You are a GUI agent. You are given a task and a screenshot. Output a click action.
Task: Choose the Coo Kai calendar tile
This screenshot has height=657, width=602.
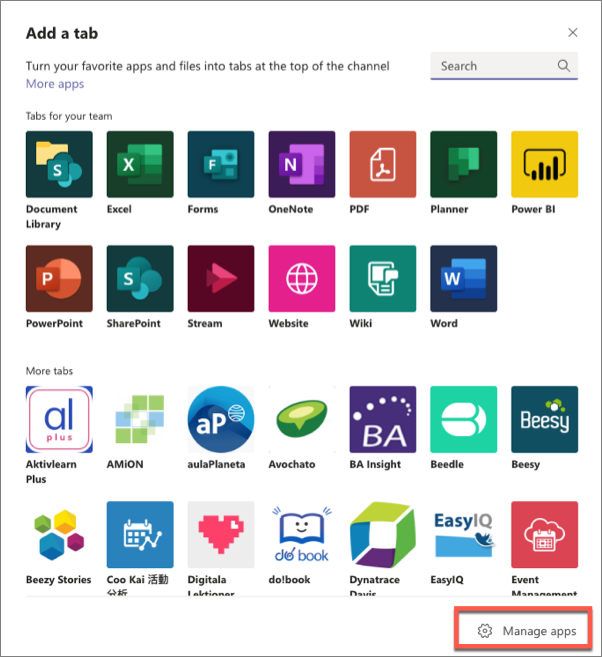click(x=140, y=534)
